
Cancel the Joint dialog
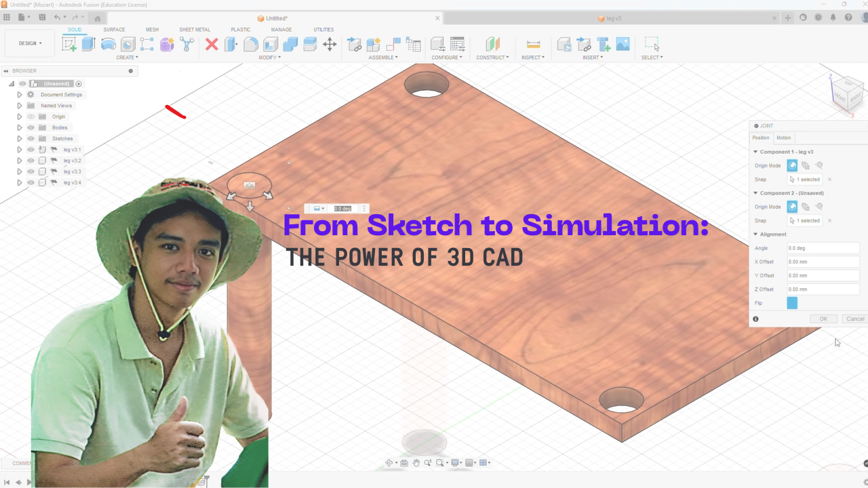click(x=854, y=319)
